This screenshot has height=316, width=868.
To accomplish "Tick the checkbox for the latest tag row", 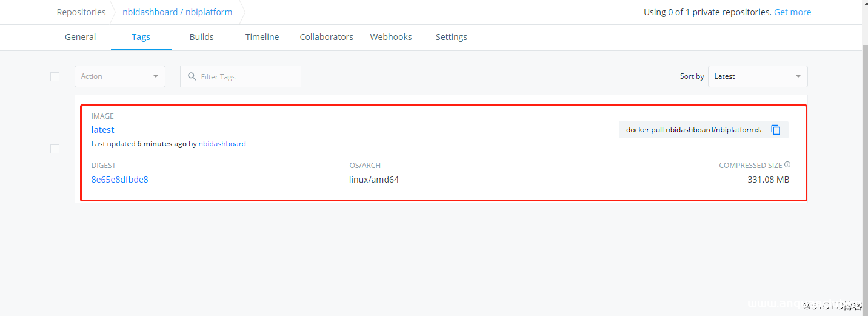I will pos(55,149).
